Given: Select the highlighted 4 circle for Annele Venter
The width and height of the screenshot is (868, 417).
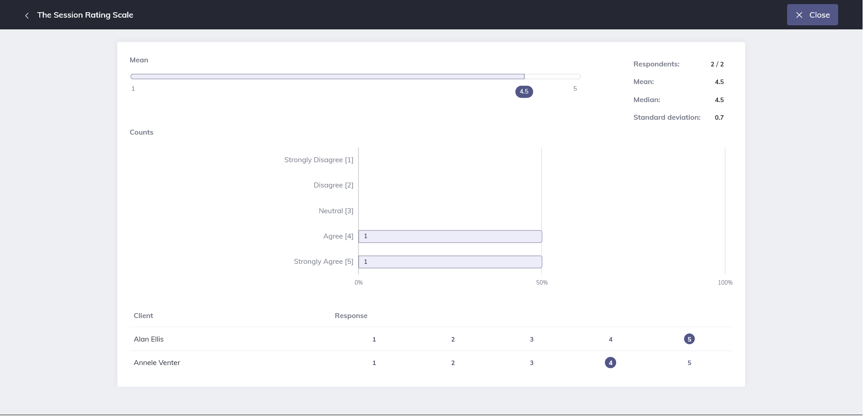Looking at the screenshot, I should point(610,362).
